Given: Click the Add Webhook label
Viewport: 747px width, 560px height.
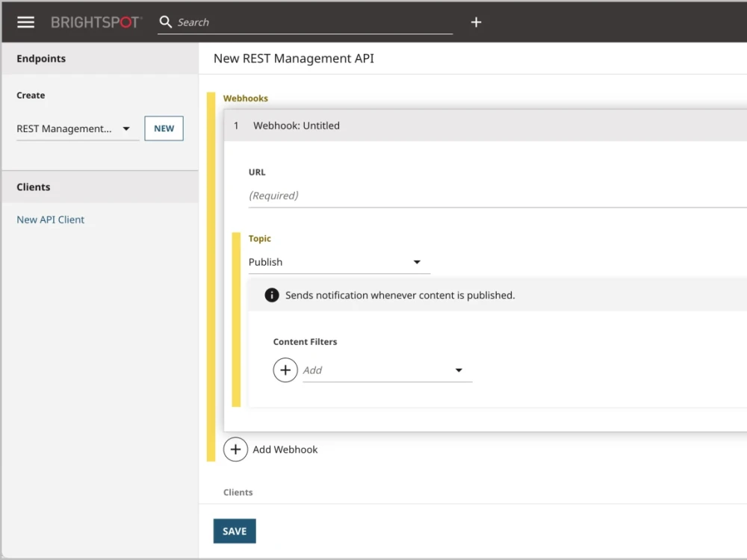Looking at the screenshot, I should [285, 449].
